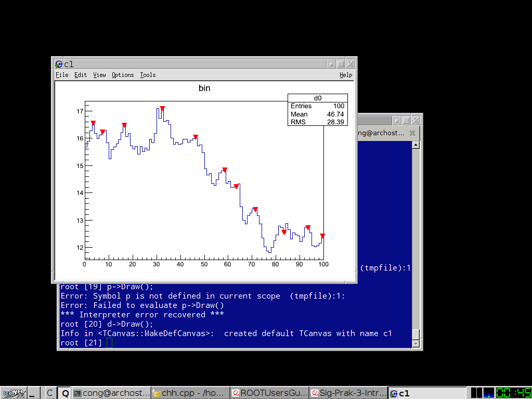Open chh.cpp editor from taskbar
Screen dimensions: 532x399
[190, 393]
